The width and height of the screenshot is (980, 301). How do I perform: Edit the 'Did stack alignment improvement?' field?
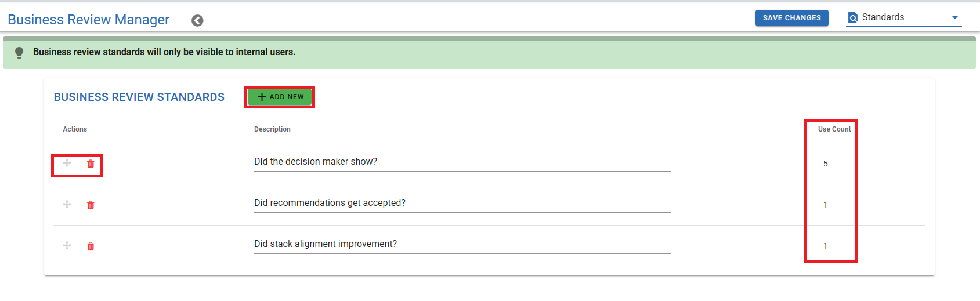click(462, 244)
